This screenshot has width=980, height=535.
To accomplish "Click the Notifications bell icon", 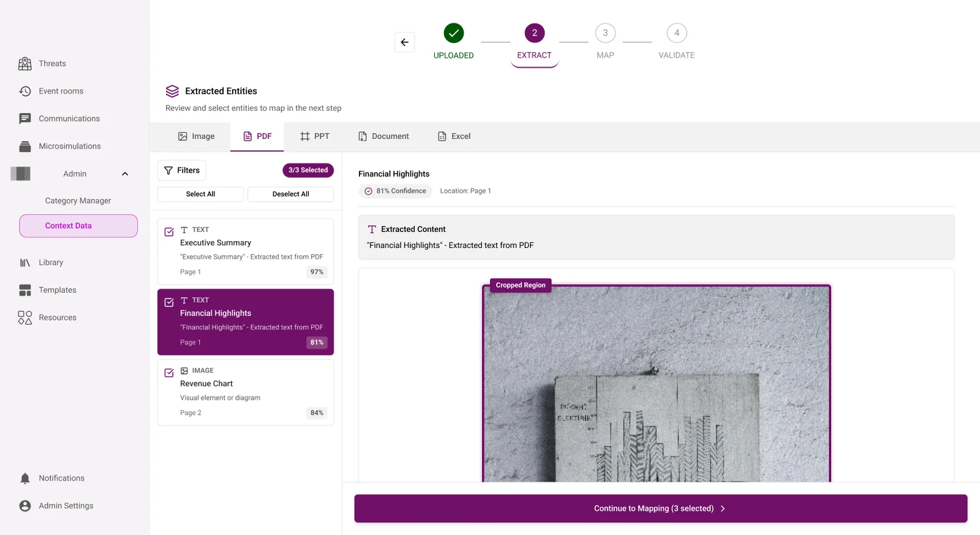I will [x=25, y=479].
